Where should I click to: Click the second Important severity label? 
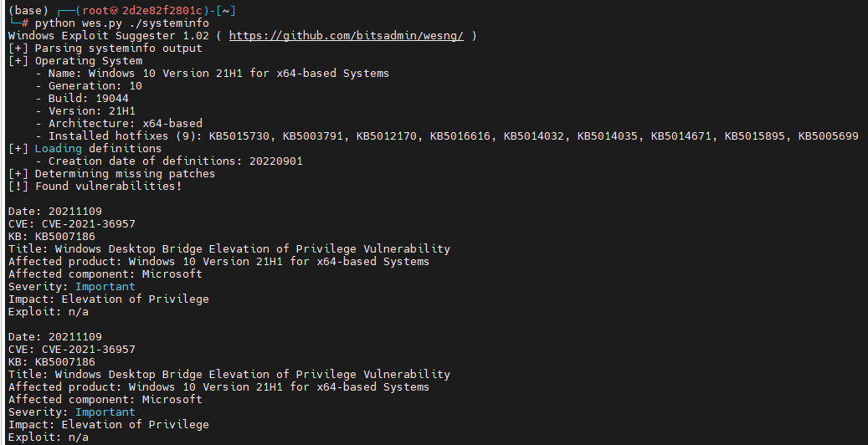pyautogui.click(x=105, y=412)
